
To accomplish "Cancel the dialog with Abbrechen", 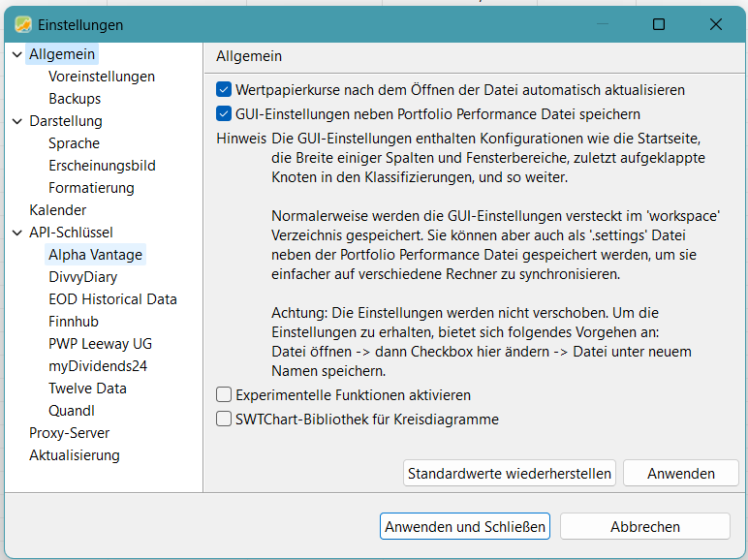I will [x=645, y=526].
